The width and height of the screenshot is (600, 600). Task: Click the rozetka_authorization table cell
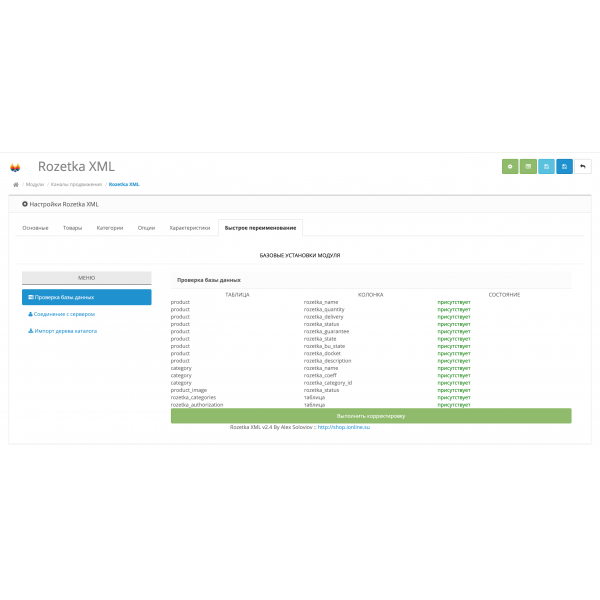click(197, 404)
